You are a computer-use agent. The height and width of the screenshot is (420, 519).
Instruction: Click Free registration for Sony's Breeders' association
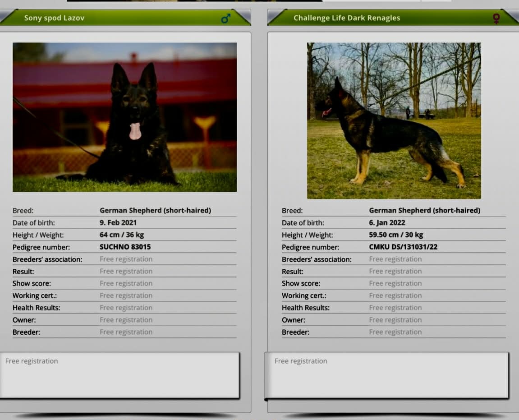(126, 259)
